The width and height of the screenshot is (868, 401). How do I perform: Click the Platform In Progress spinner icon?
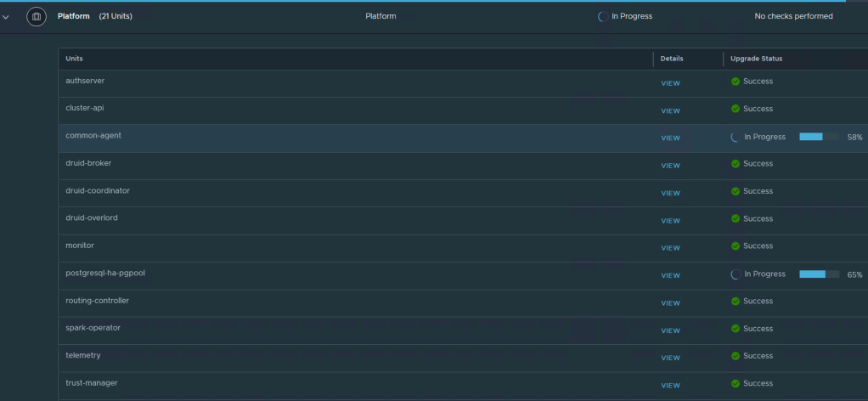point(603,16)
